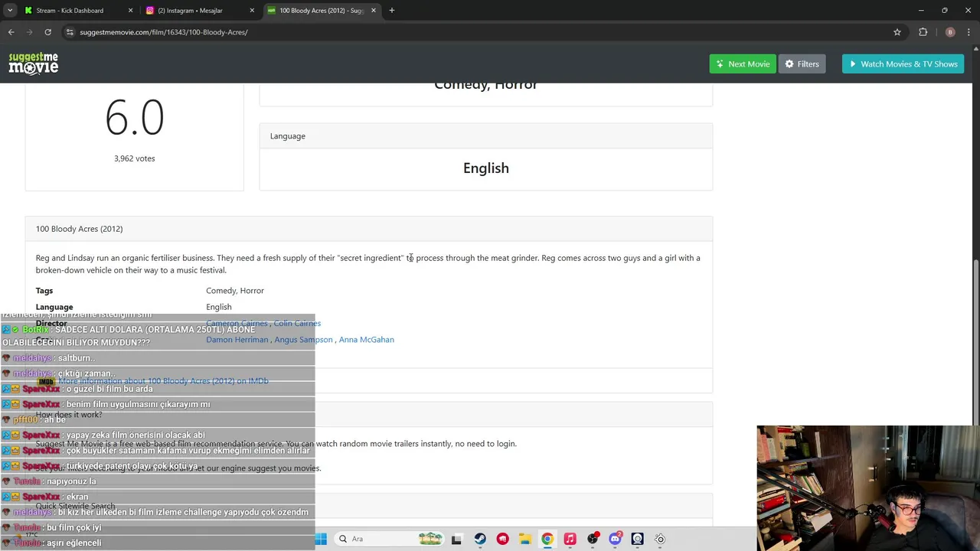
Task: Click the 100 Bloody Acres (2012) heading
Action: pos(79,229)
